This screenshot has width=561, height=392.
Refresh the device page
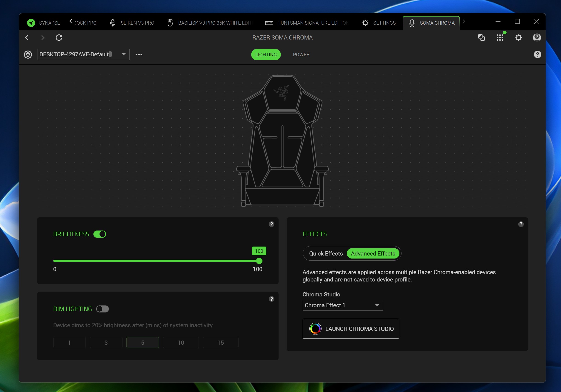pyautogui.click(x=59, y=38)
